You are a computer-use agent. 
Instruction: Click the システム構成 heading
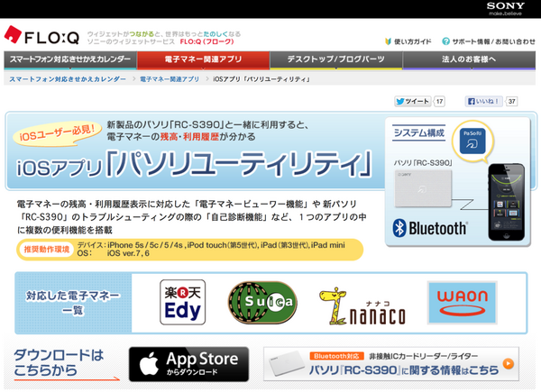click(419, 132)
